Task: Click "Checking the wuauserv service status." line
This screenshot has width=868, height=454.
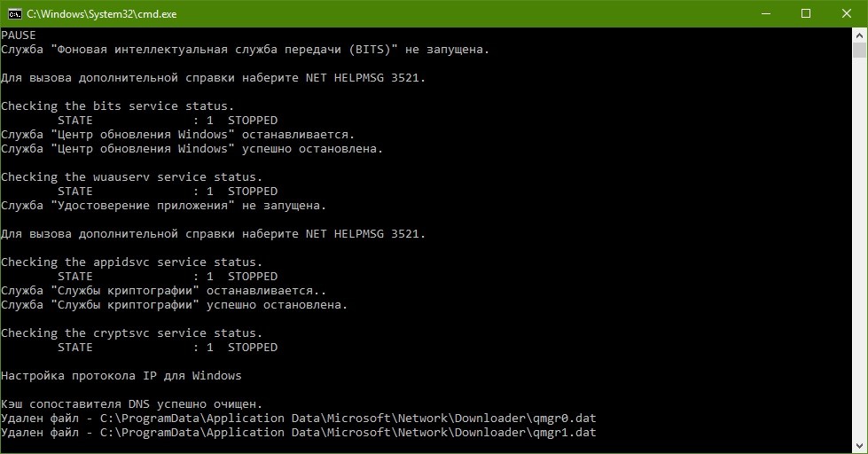Action: tap(132, 177)
